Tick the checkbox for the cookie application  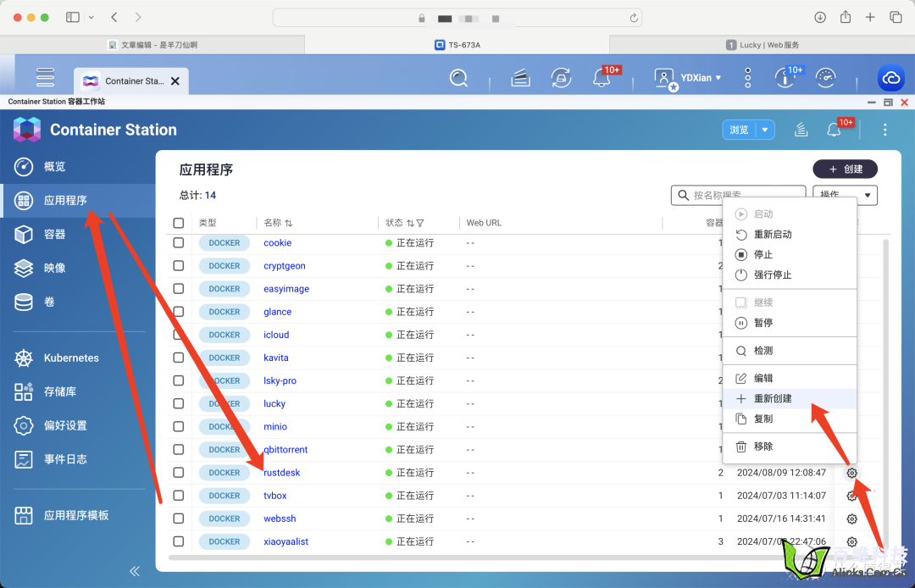click(x=179, y=243)
